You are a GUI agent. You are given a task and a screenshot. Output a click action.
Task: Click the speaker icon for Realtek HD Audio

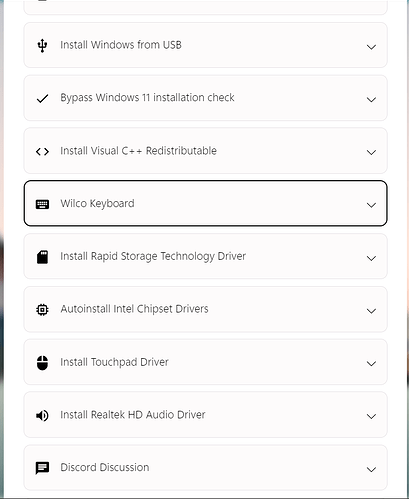[42, 415]
